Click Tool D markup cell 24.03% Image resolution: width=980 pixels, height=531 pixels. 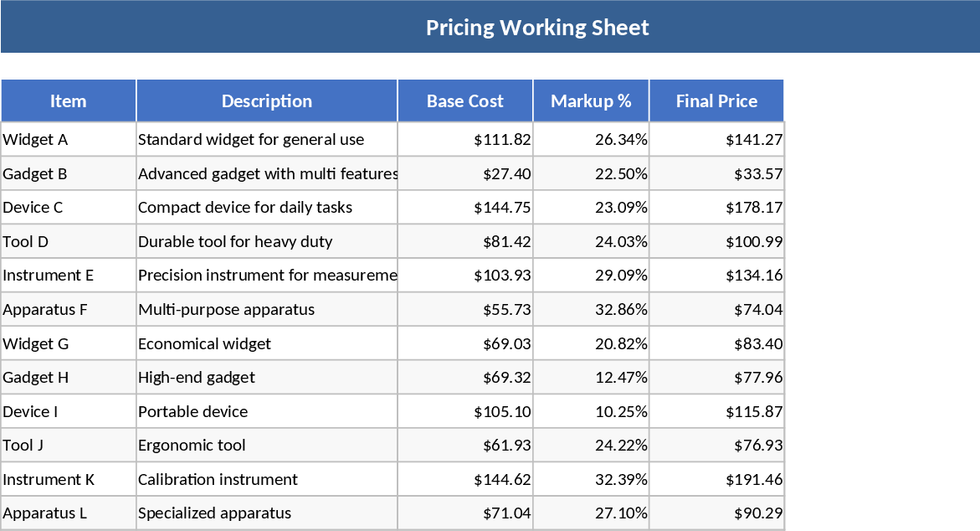pos(591,242)
